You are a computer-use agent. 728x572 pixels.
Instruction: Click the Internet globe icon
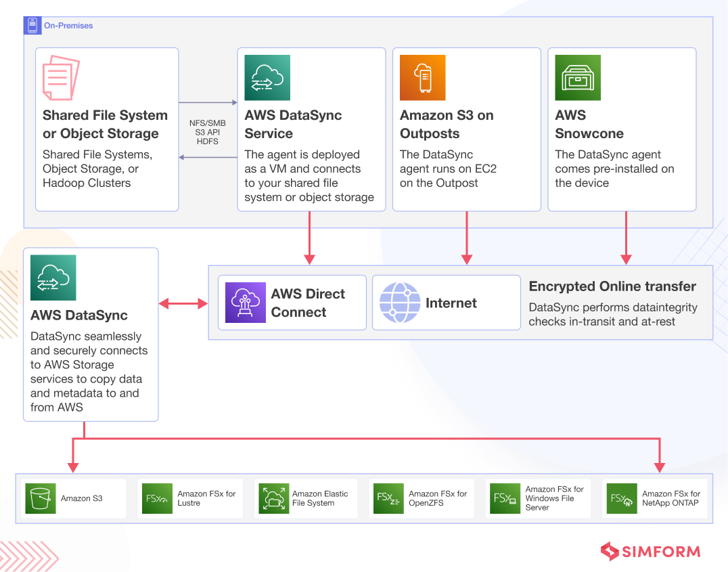coord(400,303)
